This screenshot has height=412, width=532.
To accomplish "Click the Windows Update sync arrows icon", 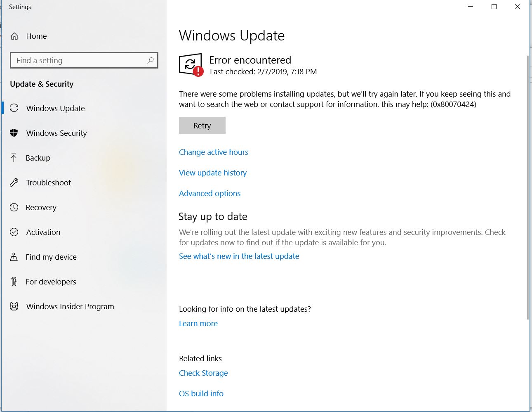I will (14, 108).
